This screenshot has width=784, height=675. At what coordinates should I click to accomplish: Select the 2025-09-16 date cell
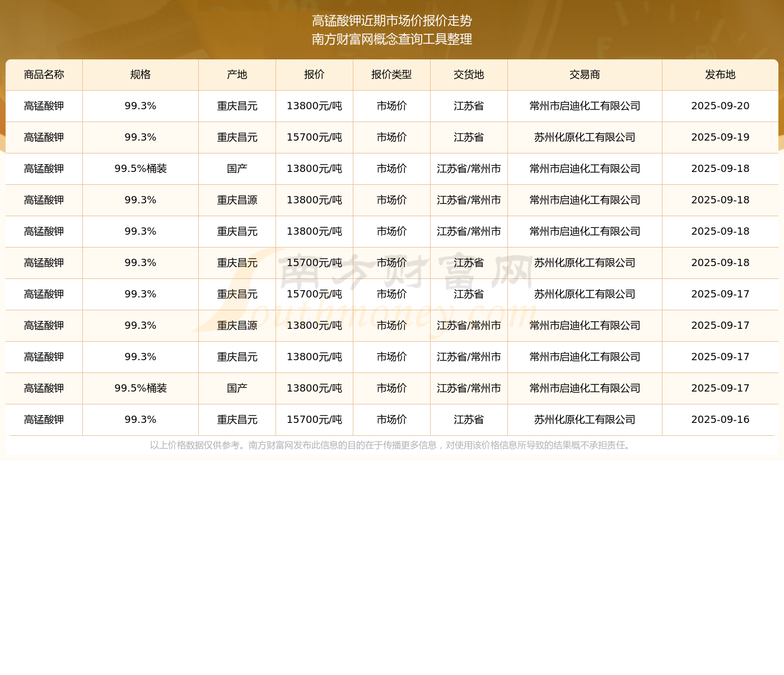point(720,420)
